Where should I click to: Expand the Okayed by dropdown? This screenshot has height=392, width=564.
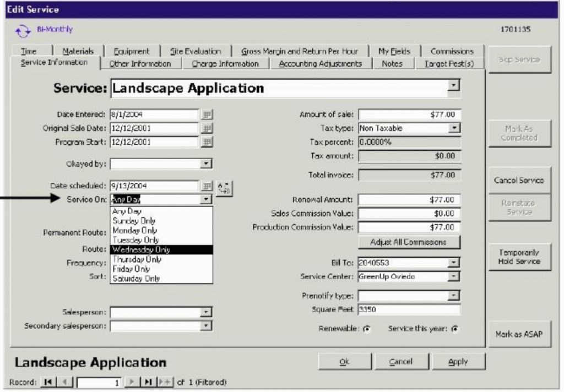pos(207,164)
